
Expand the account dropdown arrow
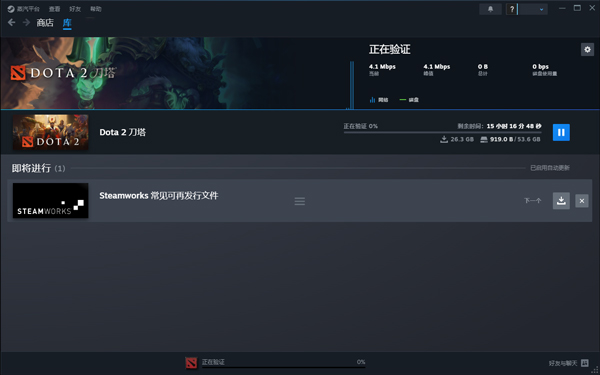tap(541, 9)
